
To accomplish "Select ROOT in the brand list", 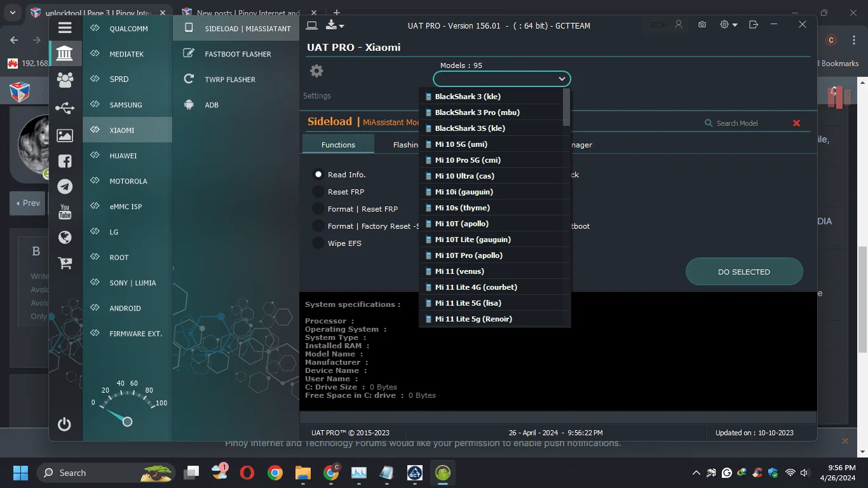I will tap(127, 257).
